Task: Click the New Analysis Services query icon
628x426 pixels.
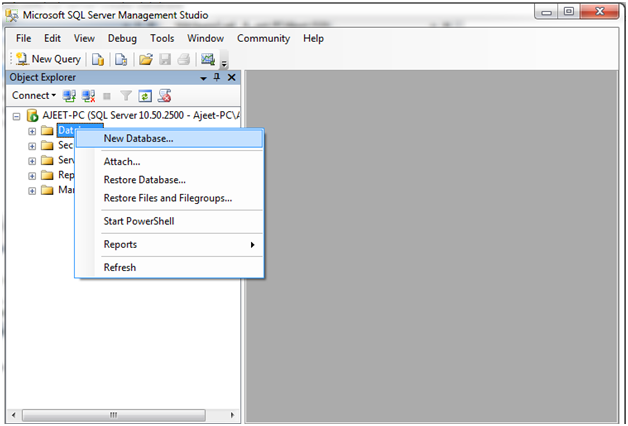Action: [x=121, y=59]
